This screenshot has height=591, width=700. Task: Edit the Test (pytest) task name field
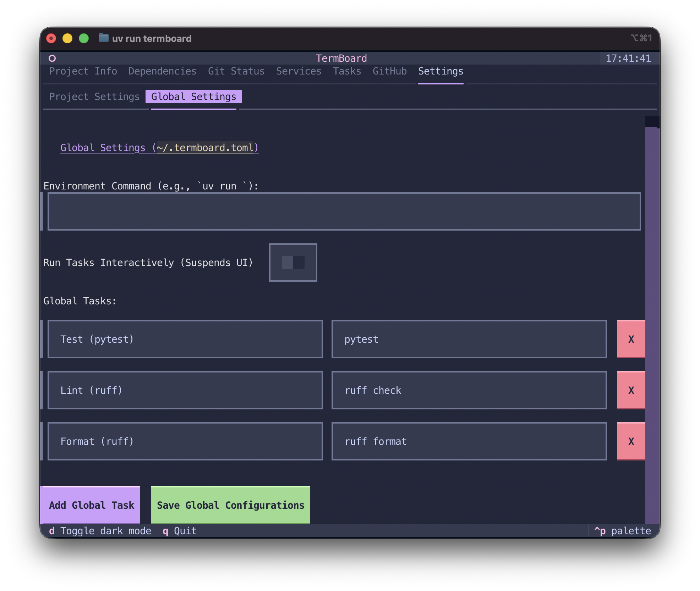pos(185,339)
